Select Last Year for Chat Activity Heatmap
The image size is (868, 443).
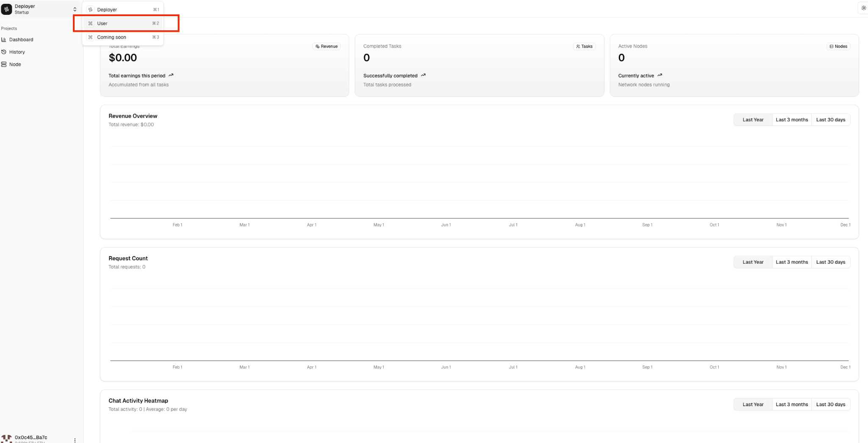[753, 405]
